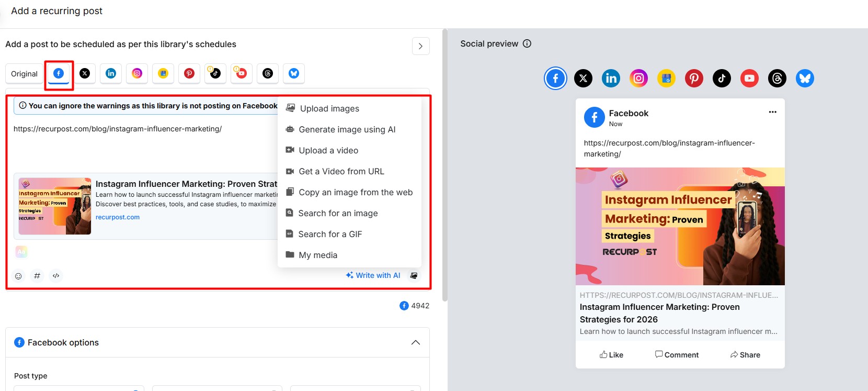Select the YouTube tab in editor
The height and width of the screenshot is (391, 868).
pos(242,74)
